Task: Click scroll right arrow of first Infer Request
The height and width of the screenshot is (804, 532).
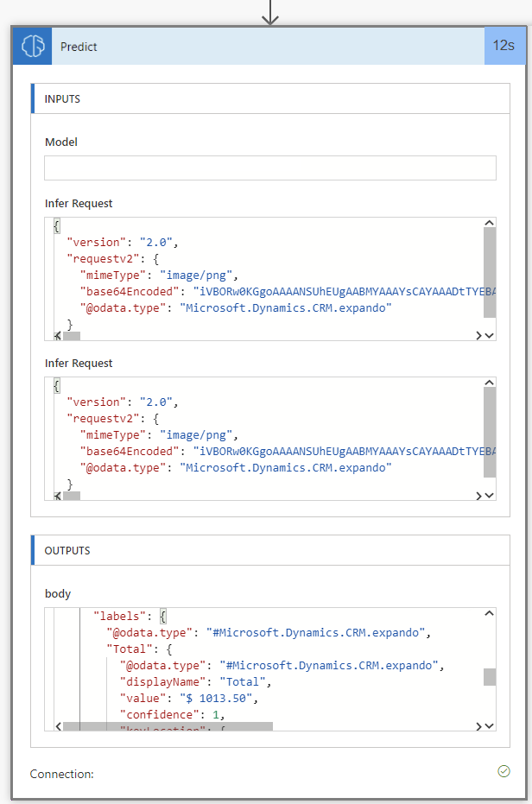Action: pos(478,335)
